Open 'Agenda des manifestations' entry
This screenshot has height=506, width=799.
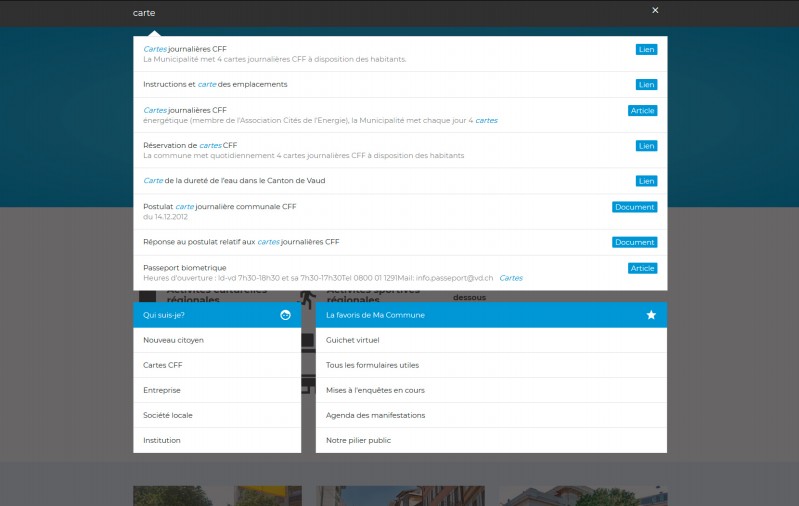pos(375,415)
